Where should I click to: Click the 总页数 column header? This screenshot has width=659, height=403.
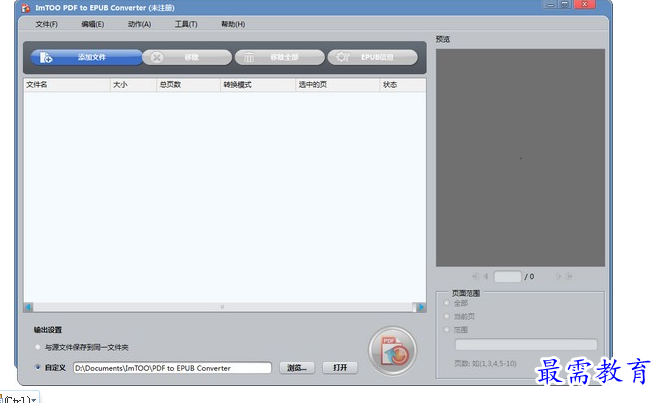coord(188,85)
